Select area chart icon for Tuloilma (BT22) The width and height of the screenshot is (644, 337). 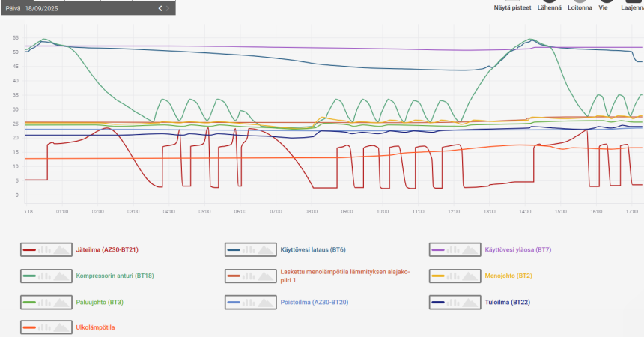pos(470,302)
